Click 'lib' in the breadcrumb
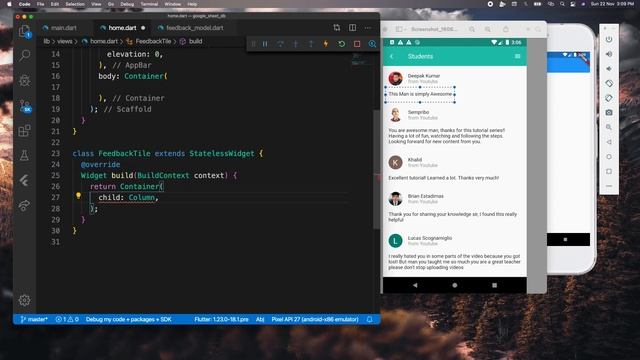 tap(47, 41)
